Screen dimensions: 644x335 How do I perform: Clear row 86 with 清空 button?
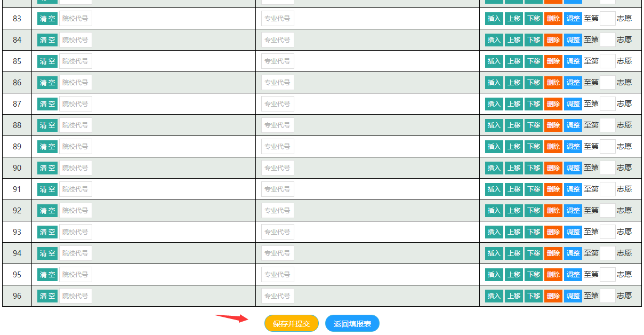coord(47,83)
